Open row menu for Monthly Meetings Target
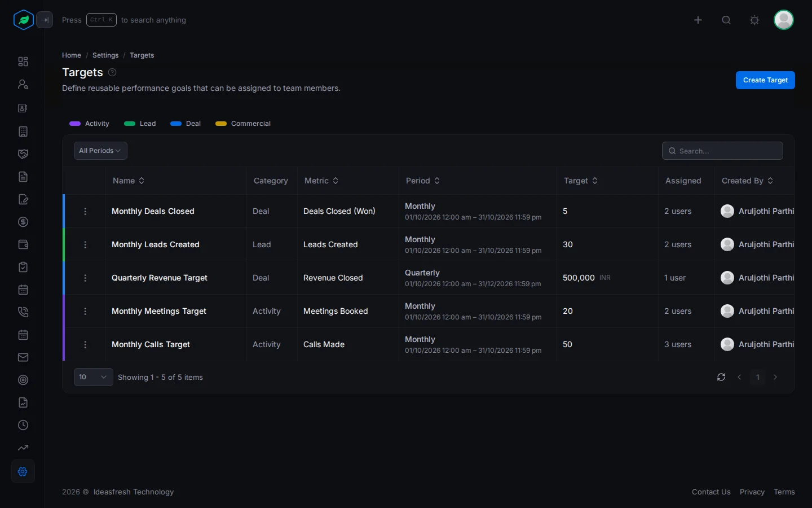The image size is (812, 508). coord(85,311)
